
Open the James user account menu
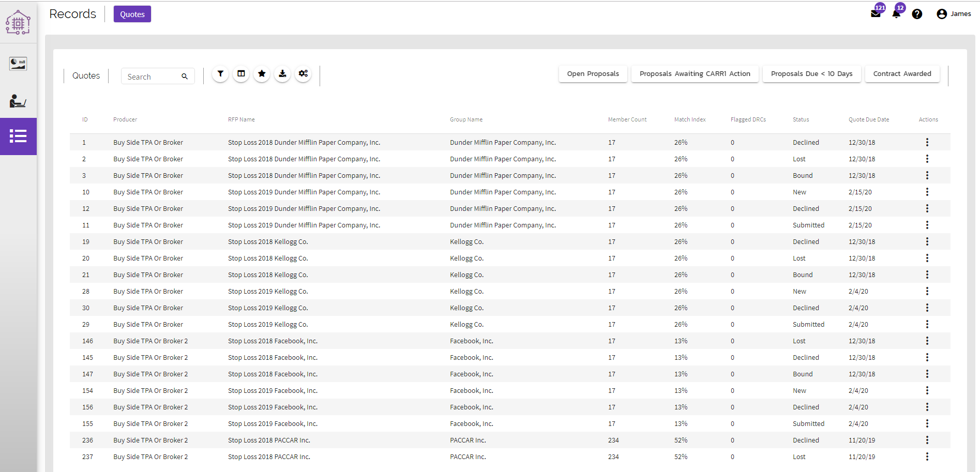tap(954, 14)
